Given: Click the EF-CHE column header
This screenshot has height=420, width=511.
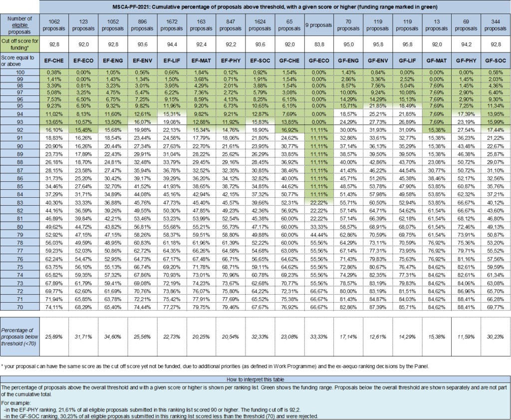Looking at the screenshot, I should [x=53, y=60].
